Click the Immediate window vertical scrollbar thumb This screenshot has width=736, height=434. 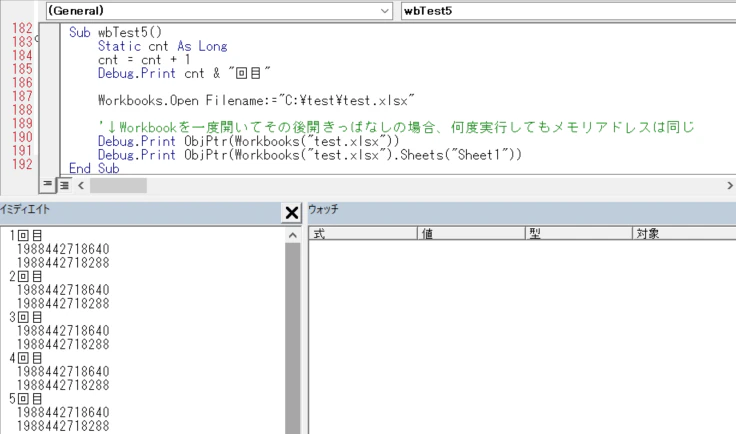tap(292, 338)
